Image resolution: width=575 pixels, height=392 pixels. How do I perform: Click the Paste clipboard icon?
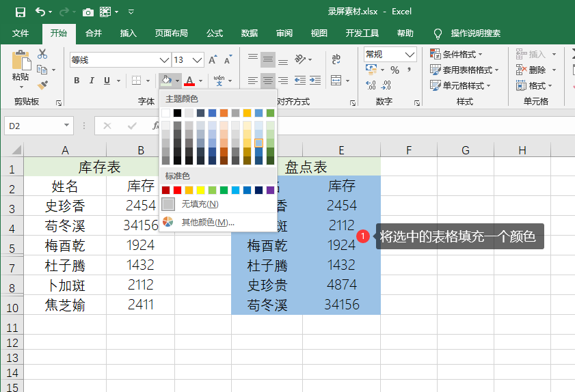tap(21, 61)
